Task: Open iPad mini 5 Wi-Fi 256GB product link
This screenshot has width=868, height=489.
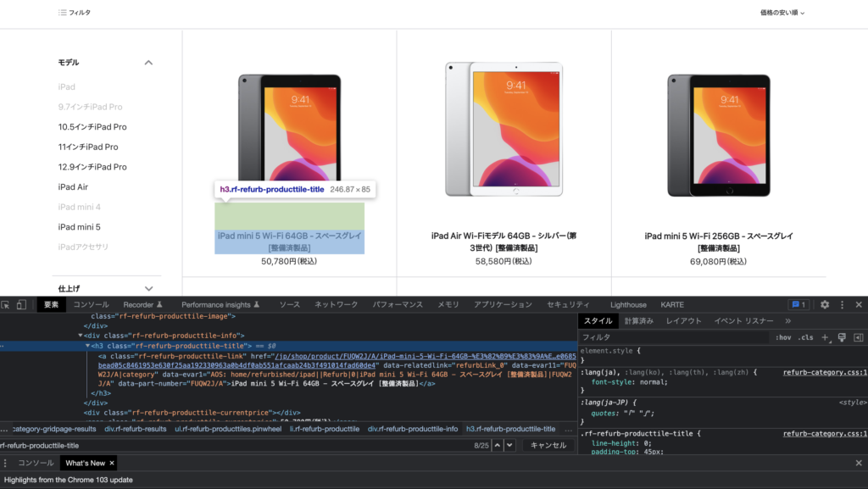Action: (719, 242)
